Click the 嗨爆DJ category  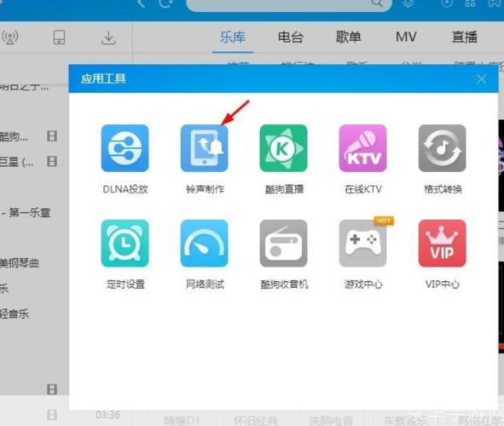[x=182, y=420]
